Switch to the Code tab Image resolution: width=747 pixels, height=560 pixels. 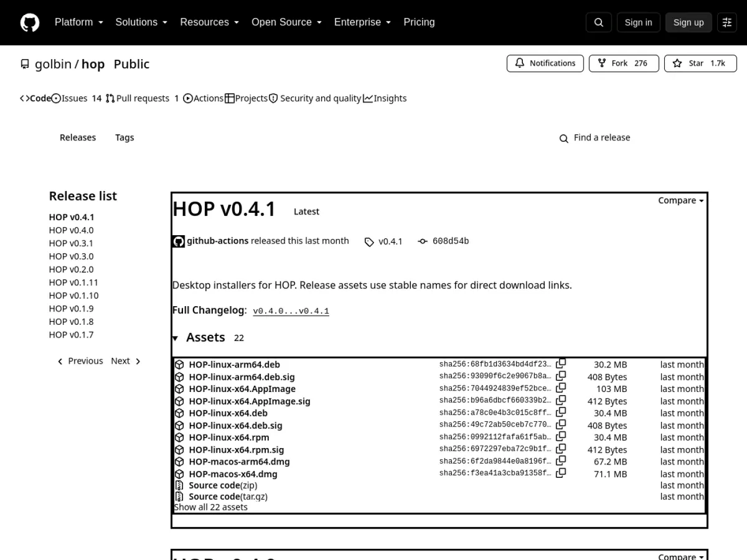pos(35,98)
